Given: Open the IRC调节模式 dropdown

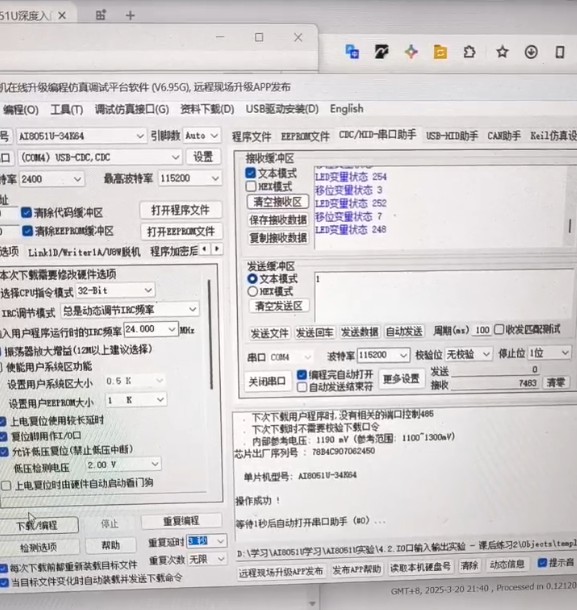Looking at the screenshot, I should tap(130, 310).
